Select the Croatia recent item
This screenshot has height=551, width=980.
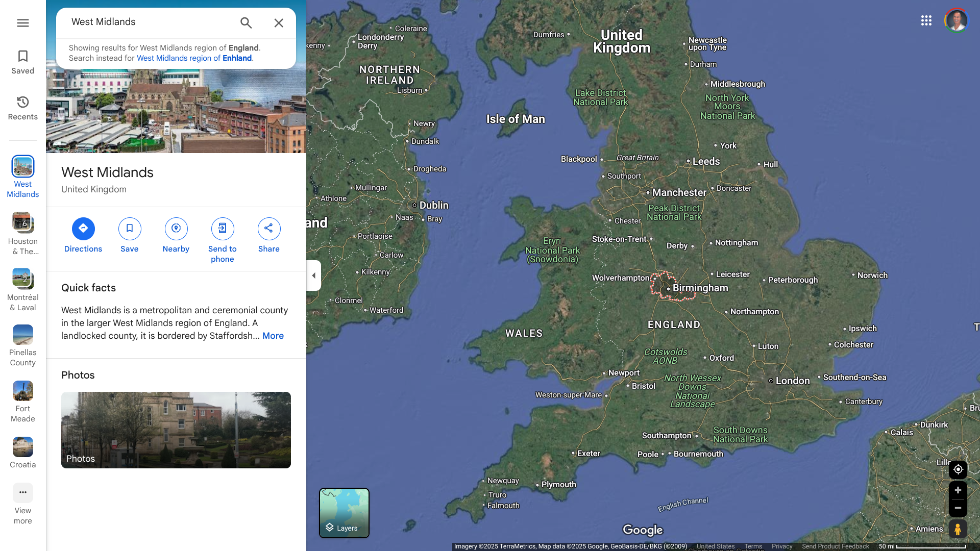(x=22, y=447)
